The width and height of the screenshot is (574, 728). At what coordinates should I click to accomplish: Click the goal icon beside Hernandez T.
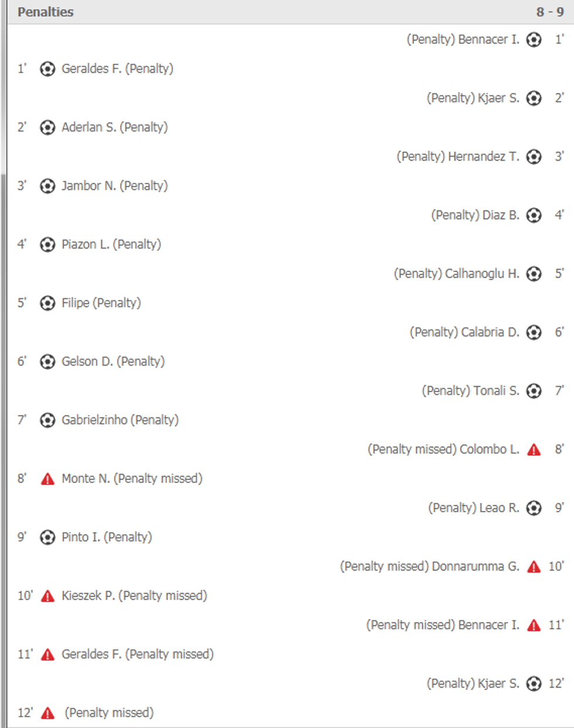(533, 157)
